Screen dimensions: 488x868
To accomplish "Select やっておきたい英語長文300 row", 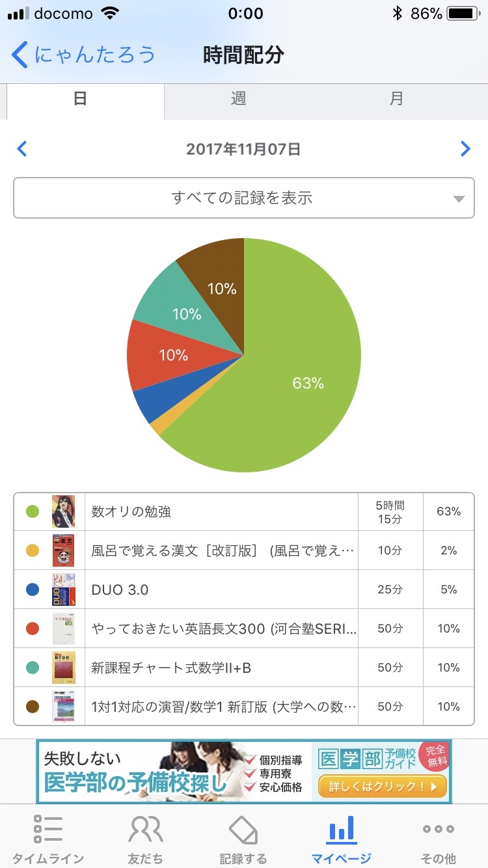I will [244, 629].
